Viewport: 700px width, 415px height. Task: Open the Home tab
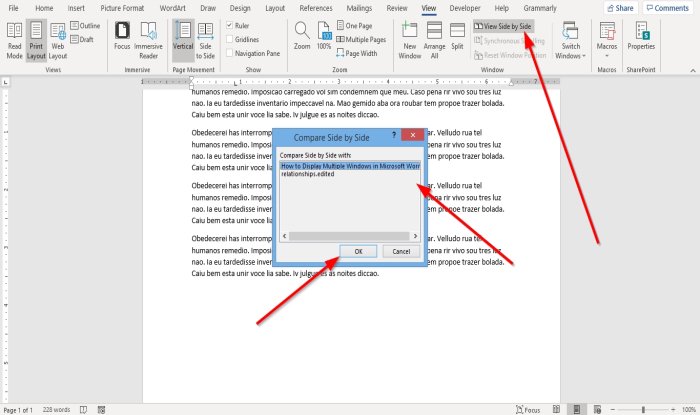pyautogui.click(x=44, y=8)
